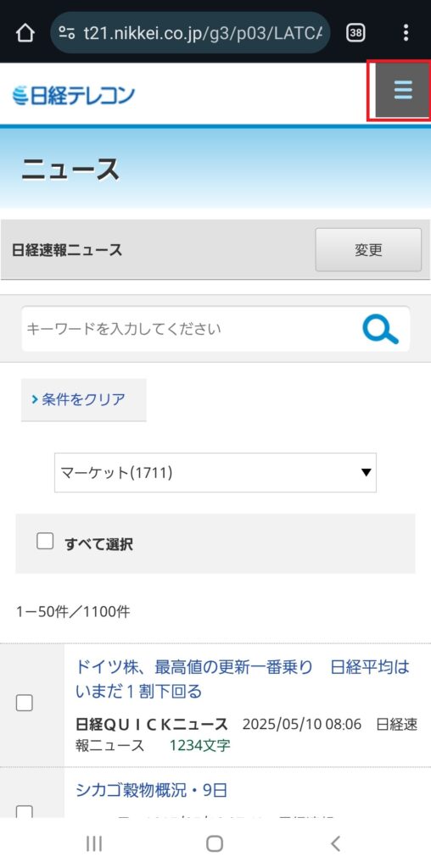Open the シカゴ穀物概況・9日 article

click(151, 790)
